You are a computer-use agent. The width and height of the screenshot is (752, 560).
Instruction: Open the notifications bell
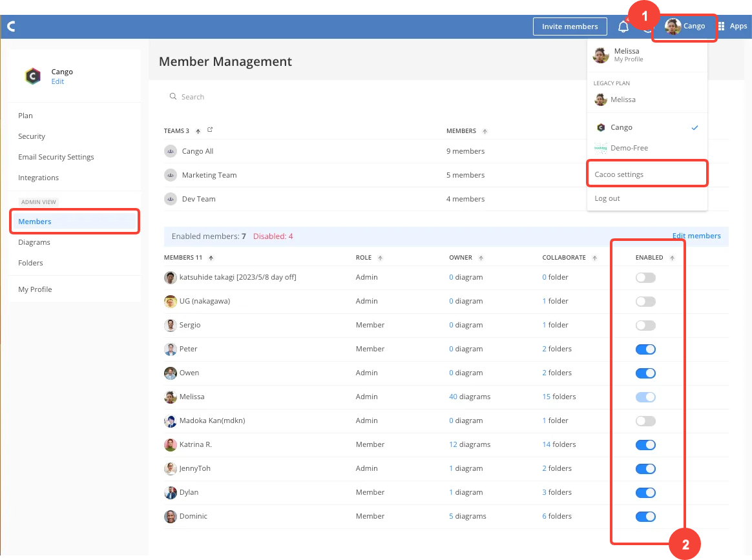623,26
